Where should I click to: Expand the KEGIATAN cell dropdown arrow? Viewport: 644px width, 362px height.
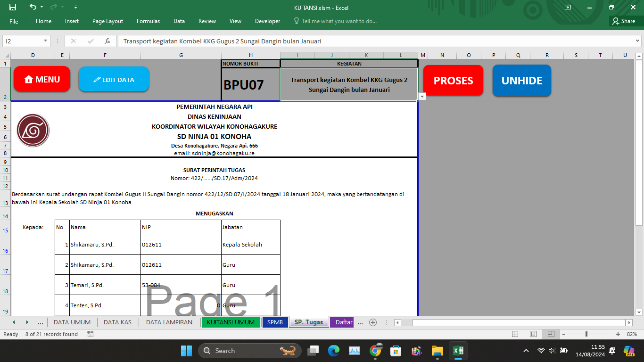point(422,96)
